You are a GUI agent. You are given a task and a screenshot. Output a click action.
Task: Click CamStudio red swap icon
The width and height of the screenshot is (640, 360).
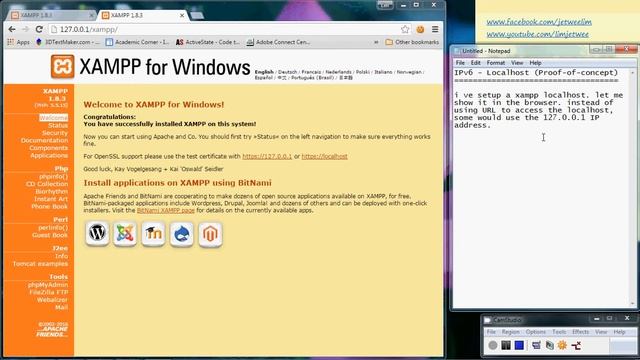[576, 345]
